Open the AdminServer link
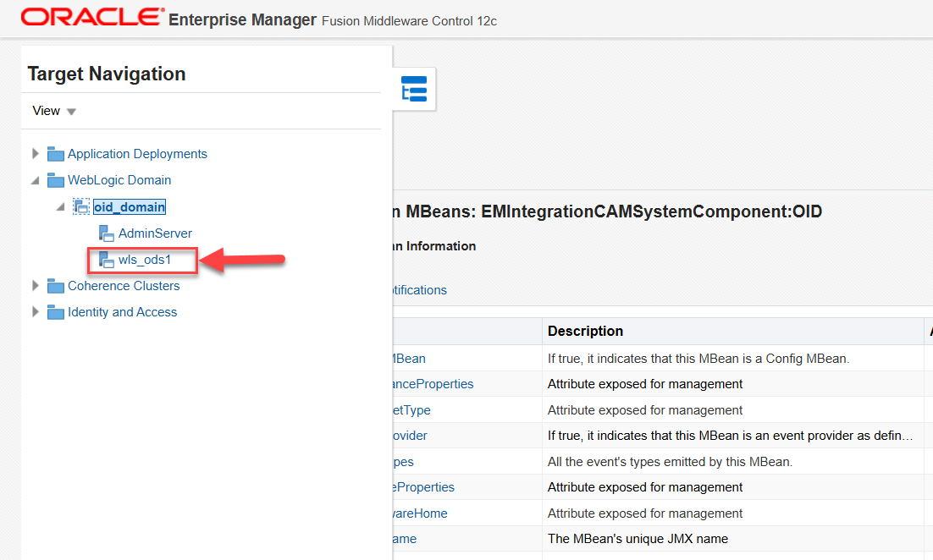This screenshot has width=933, height=560. [x=155, y=233]
